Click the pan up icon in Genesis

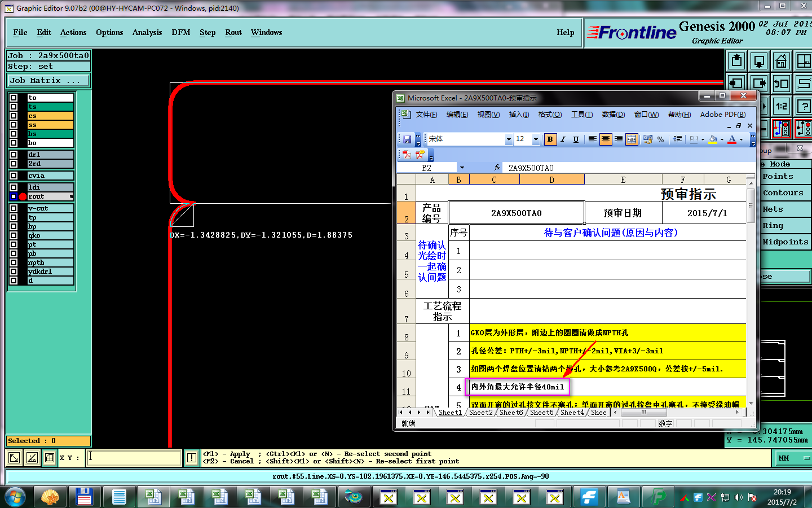(736, 60)
